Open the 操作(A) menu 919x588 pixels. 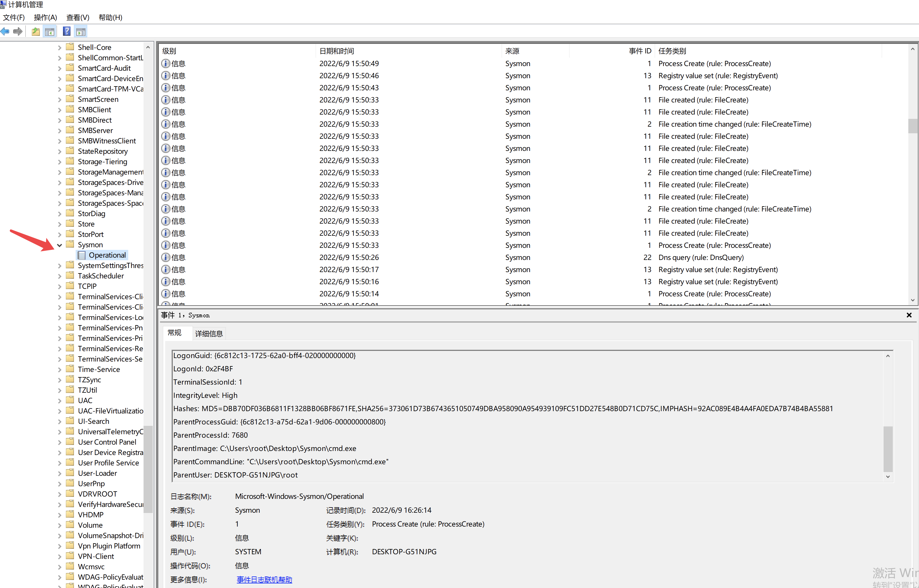click(x=45, y=18)
